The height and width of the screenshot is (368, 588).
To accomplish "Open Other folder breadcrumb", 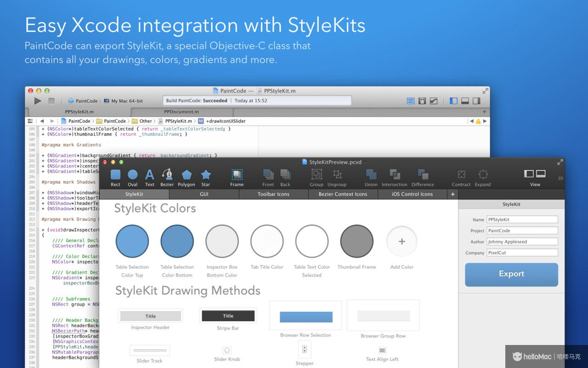I will coord(142,121).
